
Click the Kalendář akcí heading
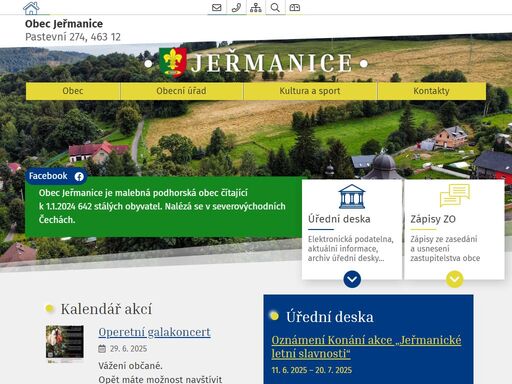(x=106, y=309)
